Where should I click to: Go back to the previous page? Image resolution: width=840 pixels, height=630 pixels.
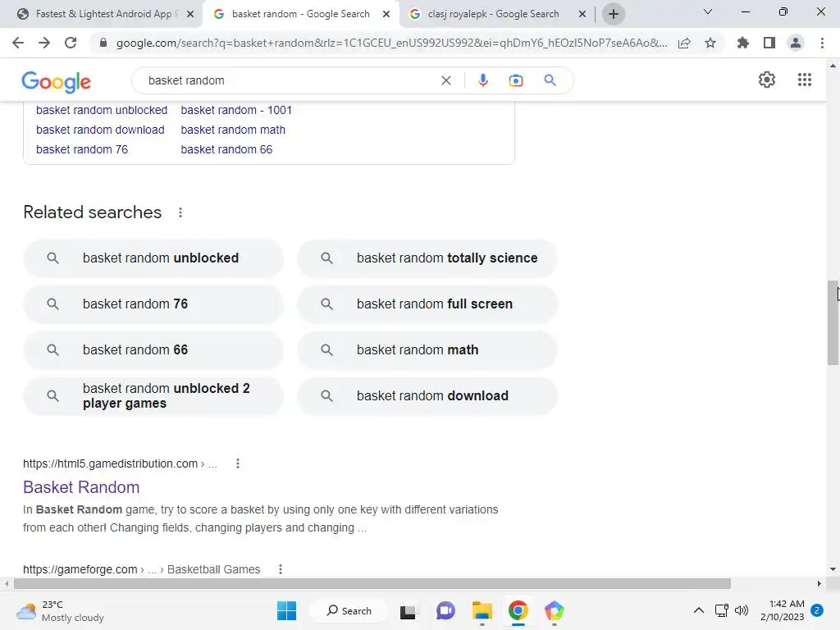(18, 43)
